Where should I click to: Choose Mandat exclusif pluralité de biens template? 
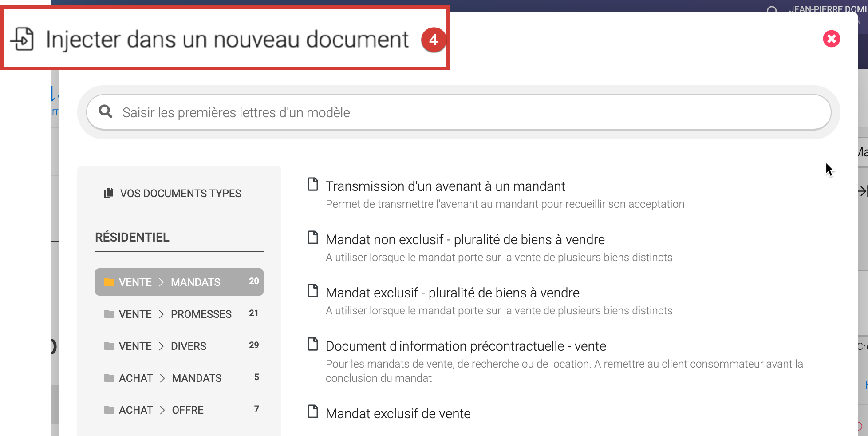pos(452,293)
